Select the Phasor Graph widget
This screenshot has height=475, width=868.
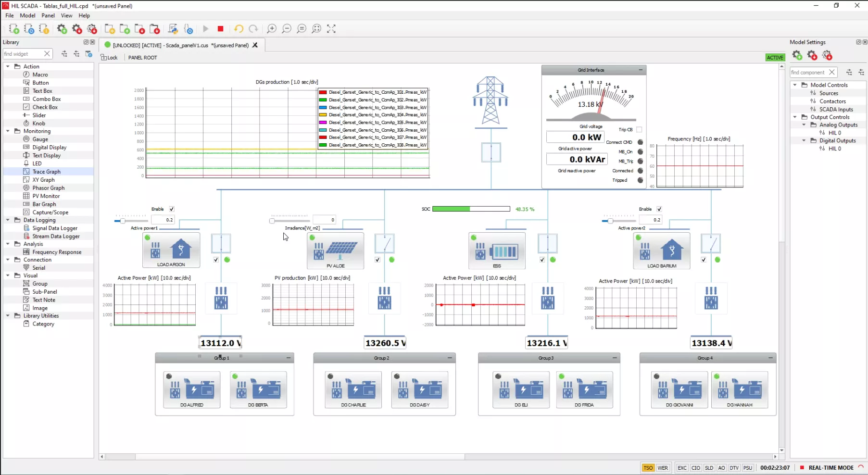pyautogui.click(x=48, y=188)
